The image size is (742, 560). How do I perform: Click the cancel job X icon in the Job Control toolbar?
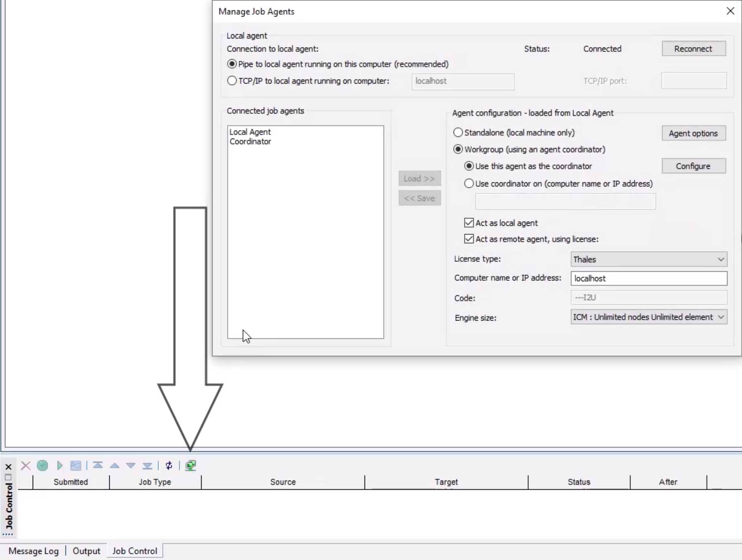(26, 466)
